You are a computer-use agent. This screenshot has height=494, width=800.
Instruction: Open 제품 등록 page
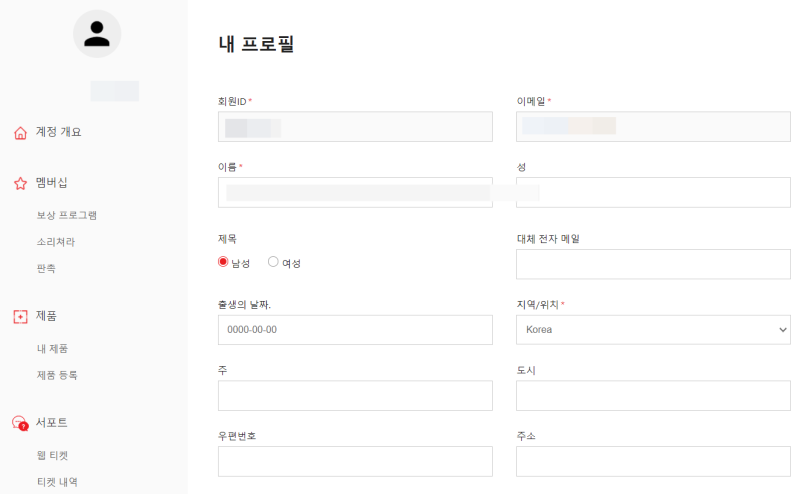(x=57, y=375)
